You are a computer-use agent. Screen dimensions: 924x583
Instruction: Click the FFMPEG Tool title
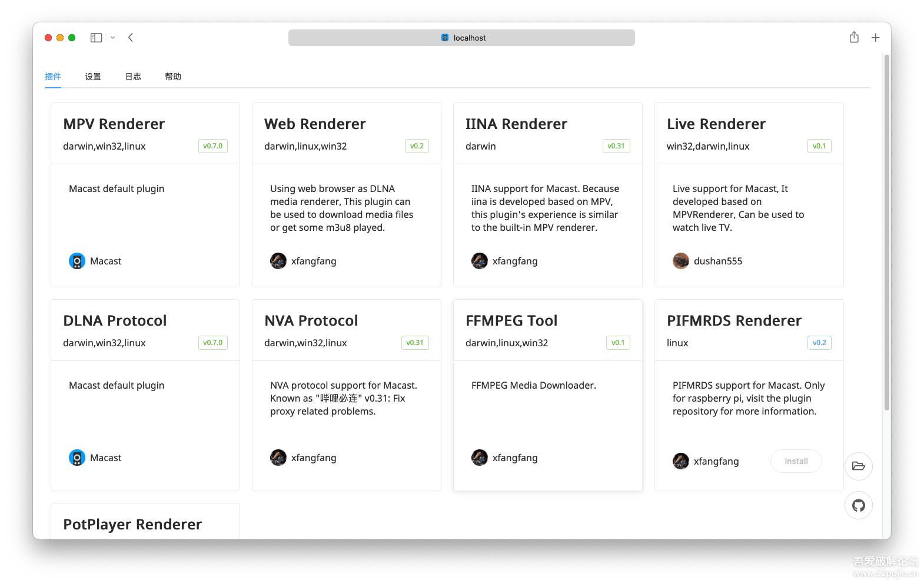tap(511, 320)
